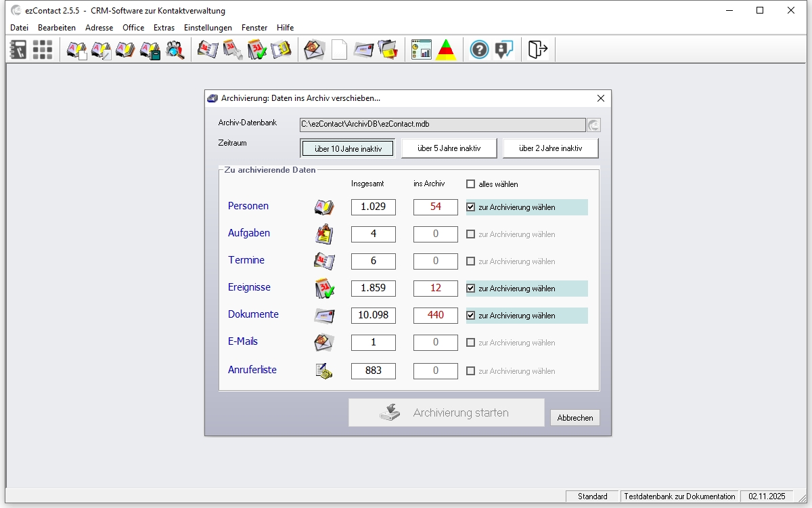This screenshot has width=812, height=508.
Task: Click 'Testdatenbank zur Dokumentation' in status bar
Action: click(680, 496)
